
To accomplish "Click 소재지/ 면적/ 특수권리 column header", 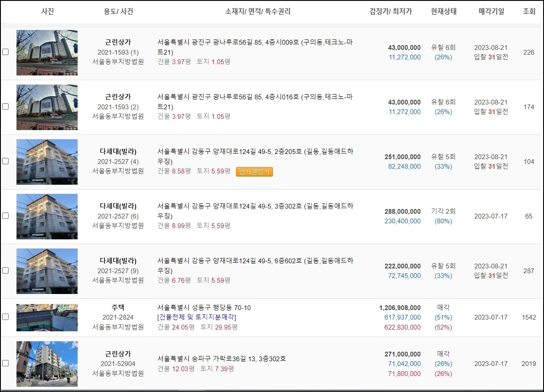I will [258, 12].
